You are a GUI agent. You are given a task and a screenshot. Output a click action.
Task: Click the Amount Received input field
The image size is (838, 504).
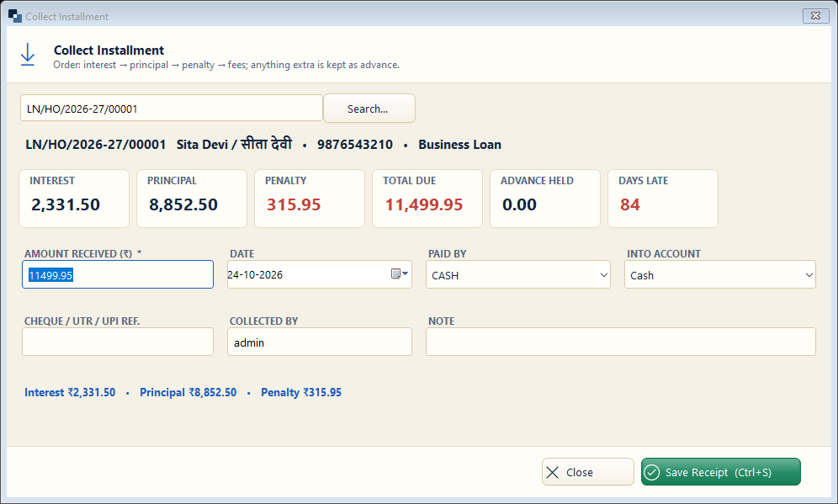coord(118,274)
